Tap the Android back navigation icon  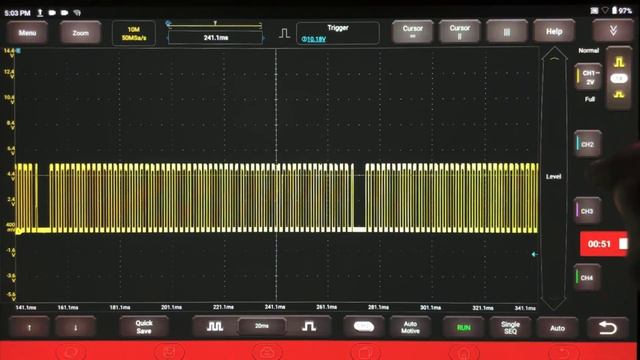coord(563,353)
